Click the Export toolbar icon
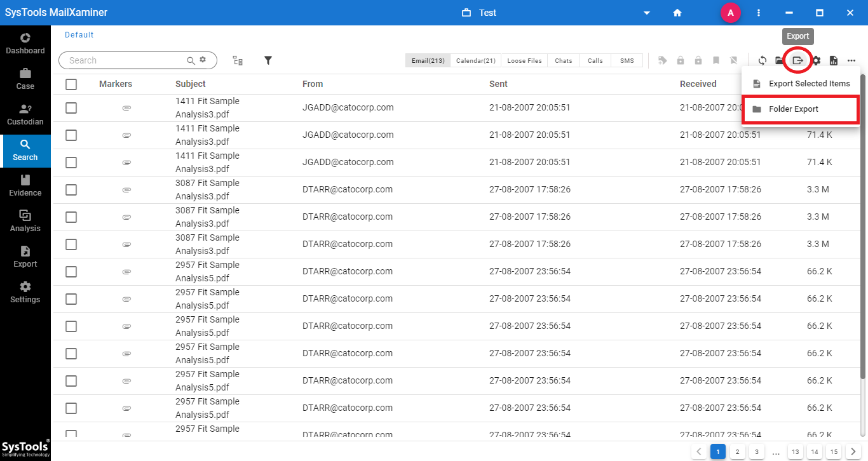Screen dimensions: 868x461 pyautogui.click(x=798, y=60)
